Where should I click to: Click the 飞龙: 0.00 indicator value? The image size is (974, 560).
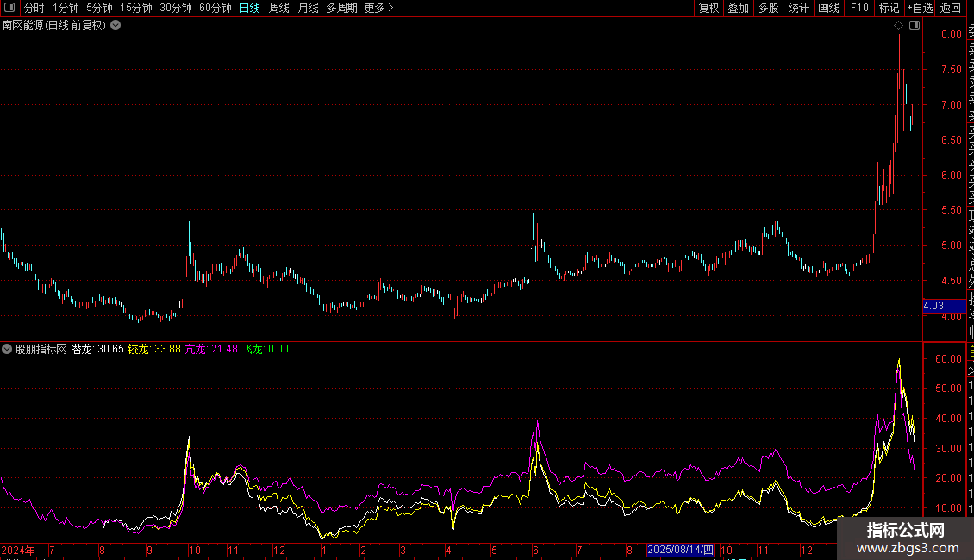tap(265, 349)
